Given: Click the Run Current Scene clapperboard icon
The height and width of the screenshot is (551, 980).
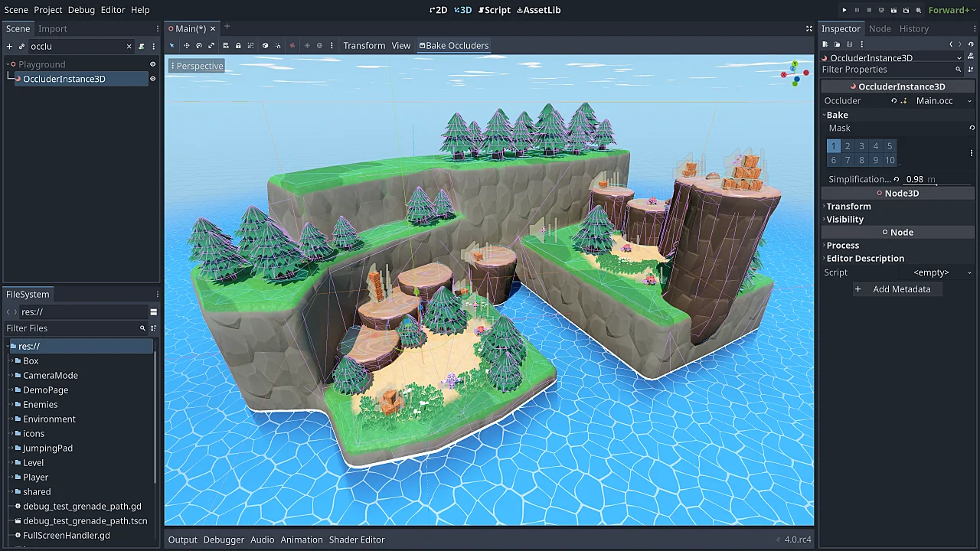Looking at the screenshot, I should point(894,10).
